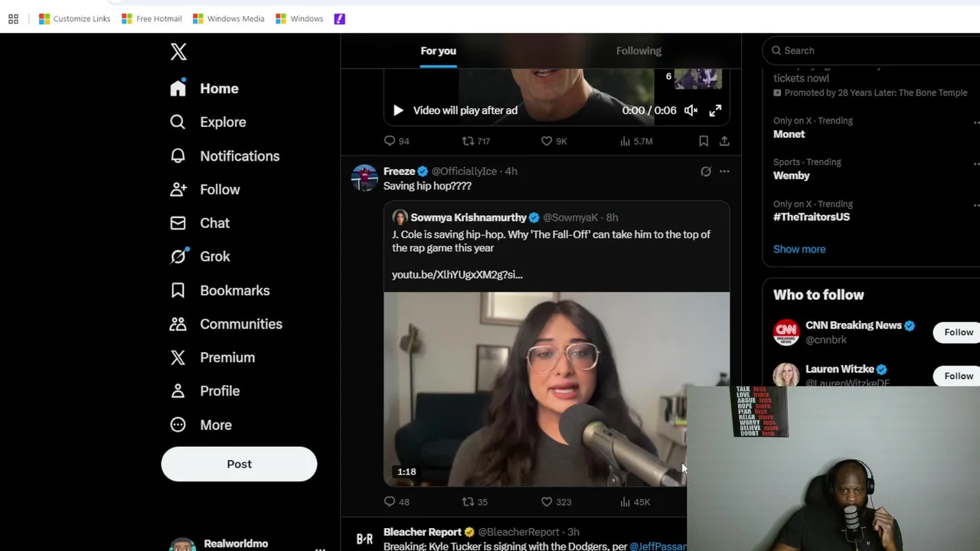Open Chat in the sidebar

coord(200,223)
